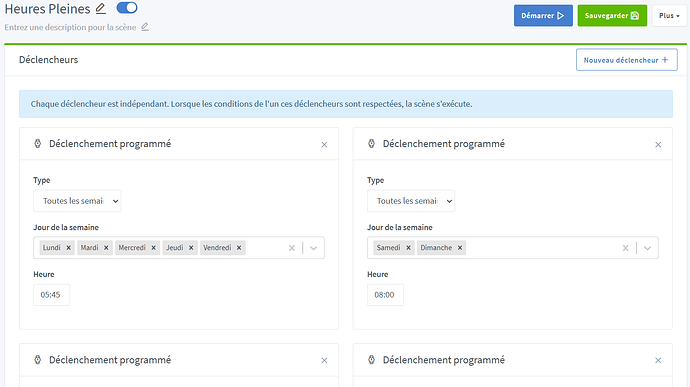This screenshot has width=690, height=387.
Task: Remove Vendredi from days list
Action: coord(239,248)
